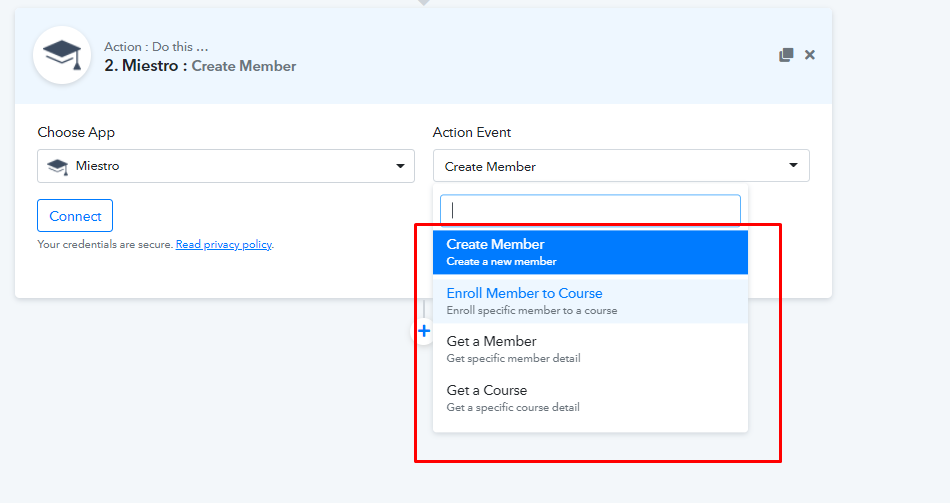Screen dimensions: 950x503
Task: Click the step title "2. Miestro : Create Member"
Action: [x=200, y=66]
